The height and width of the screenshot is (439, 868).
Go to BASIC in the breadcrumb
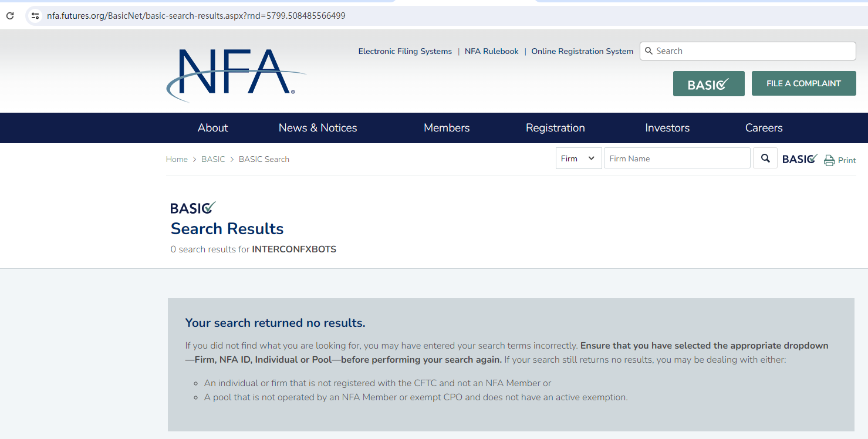213,159
